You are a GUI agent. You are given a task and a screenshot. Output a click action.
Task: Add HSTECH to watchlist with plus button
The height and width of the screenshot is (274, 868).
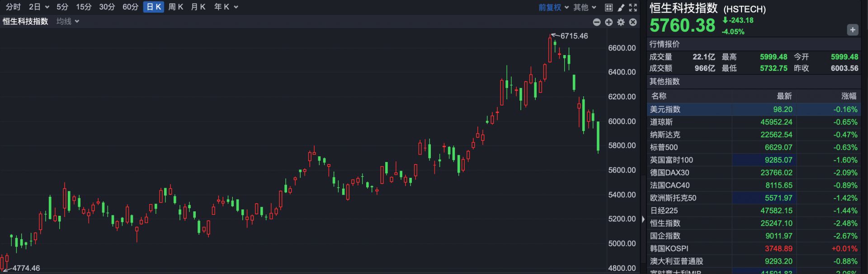852,30
